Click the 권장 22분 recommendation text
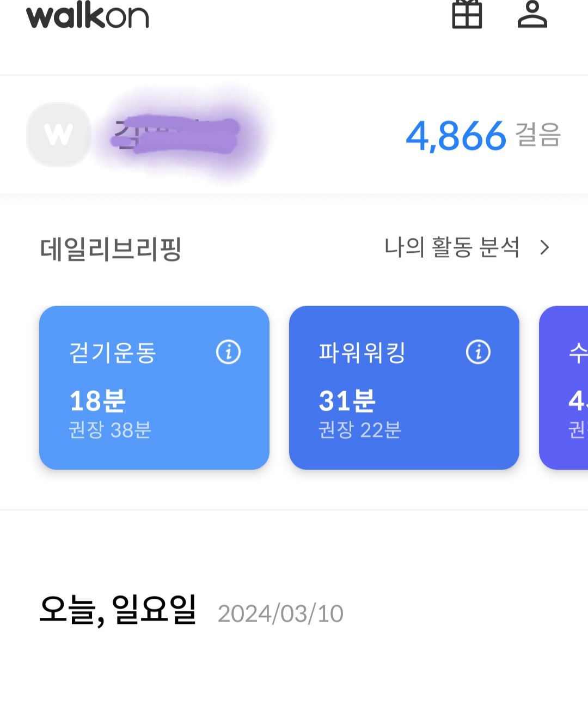 (360, 430)
